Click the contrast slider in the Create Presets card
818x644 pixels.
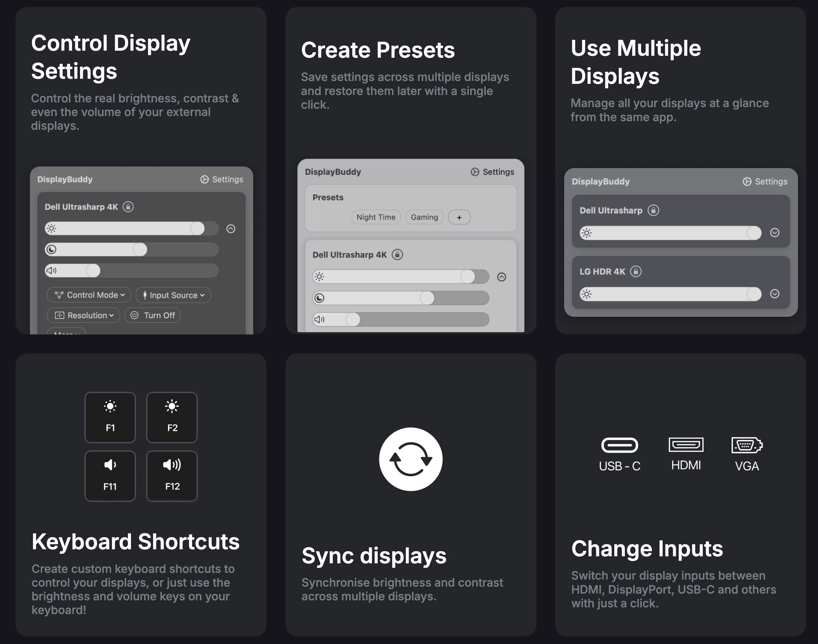click(x=401, y=298)
